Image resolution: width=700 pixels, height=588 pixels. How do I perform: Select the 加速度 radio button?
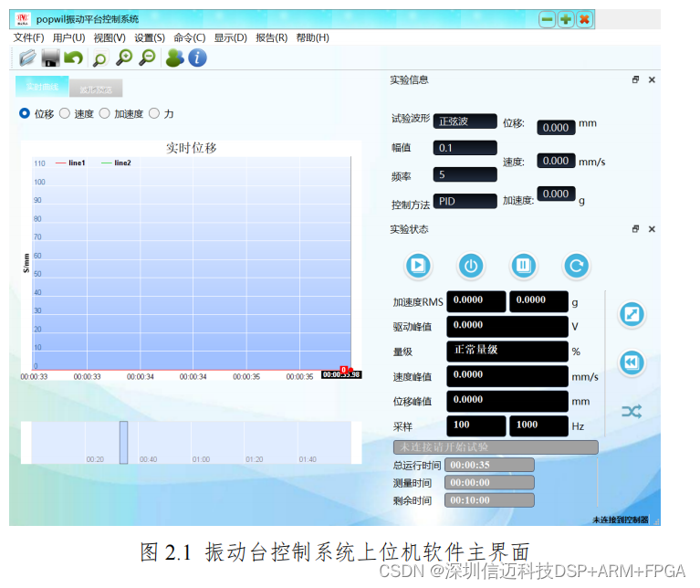point(105,114)
